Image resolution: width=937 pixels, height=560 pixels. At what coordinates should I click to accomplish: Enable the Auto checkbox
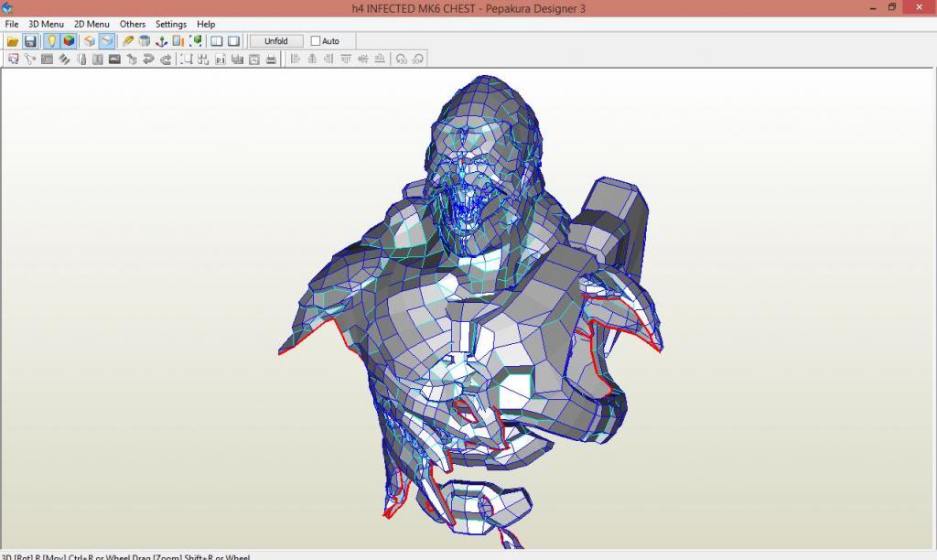pyautogui.click(x=316, y=41)
